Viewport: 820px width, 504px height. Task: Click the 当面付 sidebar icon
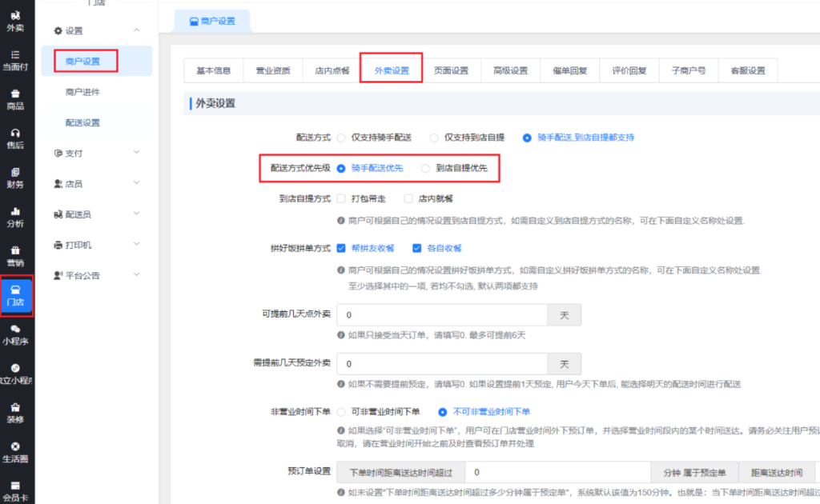pyautogui.click(x=16, y=60)
